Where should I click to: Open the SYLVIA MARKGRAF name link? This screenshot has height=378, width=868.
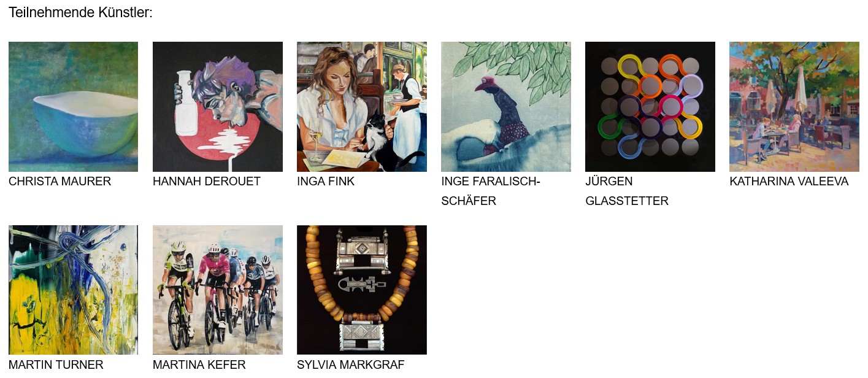tap(351, 365)
